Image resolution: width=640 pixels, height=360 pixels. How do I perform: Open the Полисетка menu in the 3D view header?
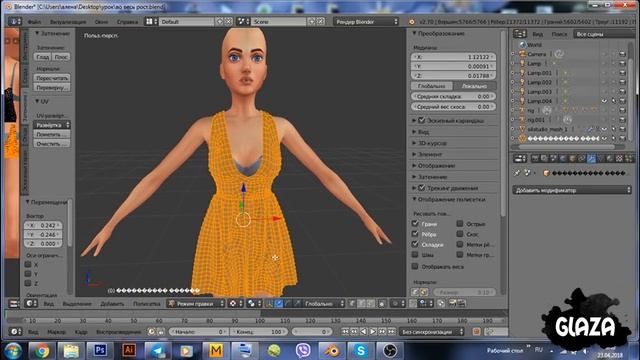tap(147, 303)
